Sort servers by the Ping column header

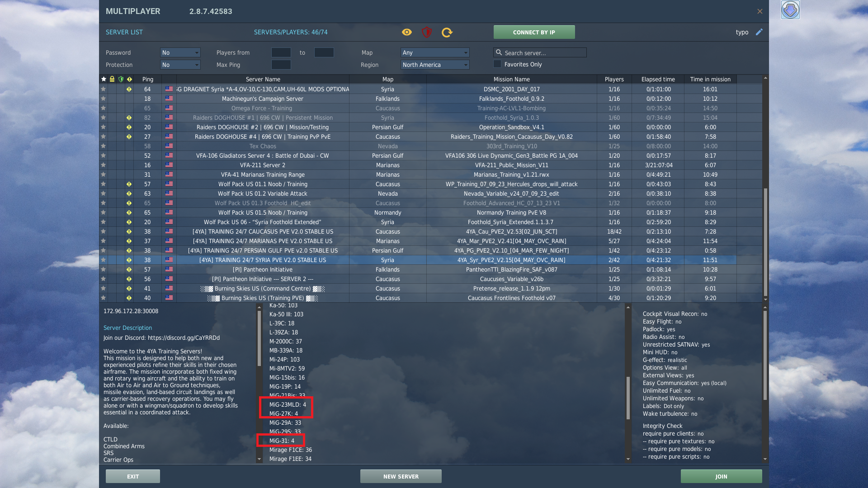click(148, 79)
